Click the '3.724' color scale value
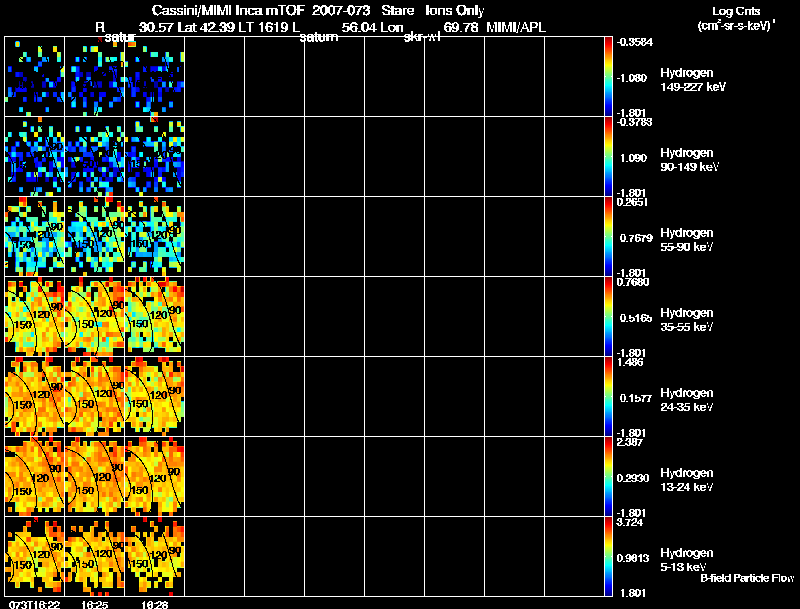The image size is (800, 609). point(630,522)
